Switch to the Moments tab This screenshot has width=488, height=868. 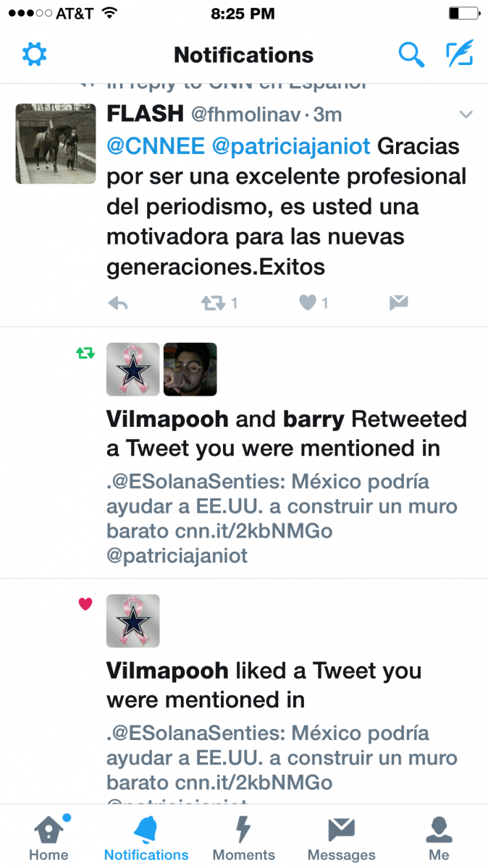(244, 837)
